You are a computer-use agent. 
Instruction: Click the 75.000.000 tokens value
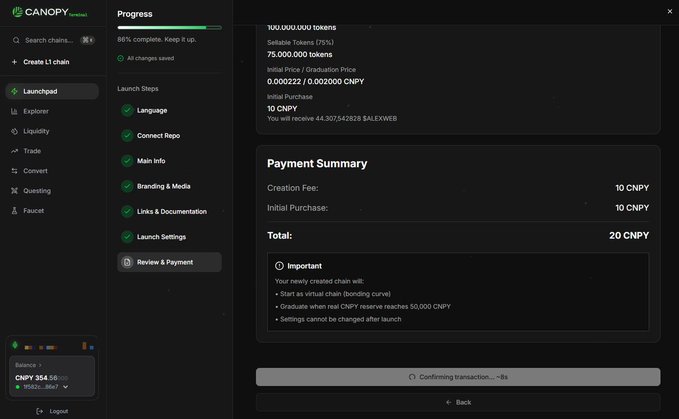click(x=300, y=55)
